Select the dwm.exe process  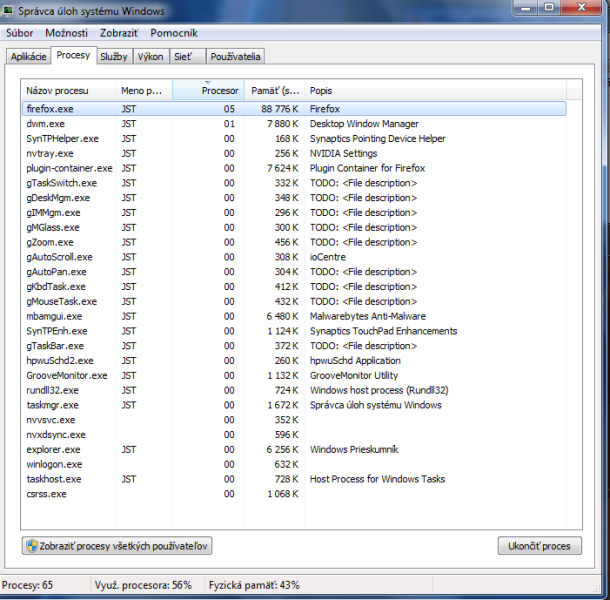294,124
